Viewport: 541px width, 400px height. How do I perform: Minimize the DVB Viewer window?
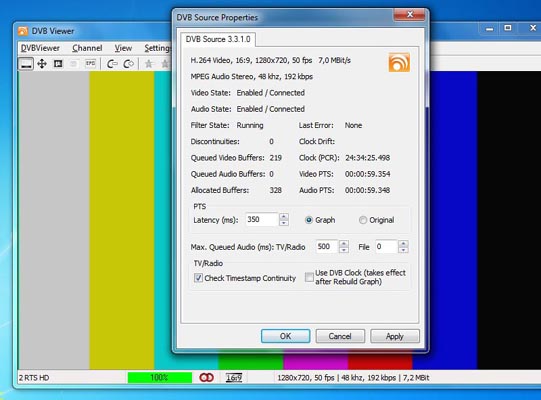point(490,29)
